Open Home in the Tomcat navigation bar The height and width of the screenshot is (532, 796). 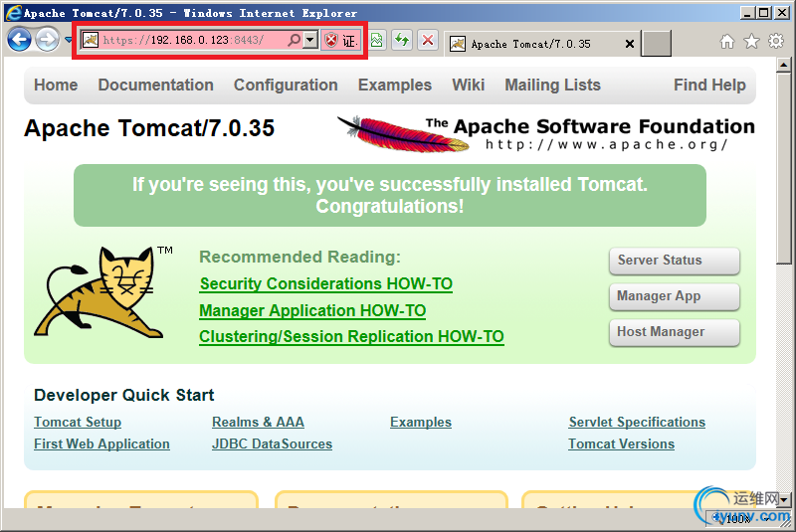[x=56, y=85]
